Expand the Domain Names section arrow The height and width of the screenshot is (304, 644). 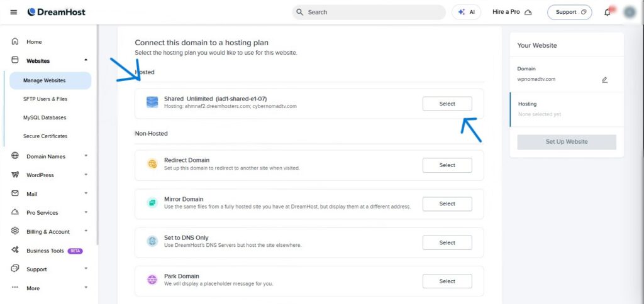(86, 156)
